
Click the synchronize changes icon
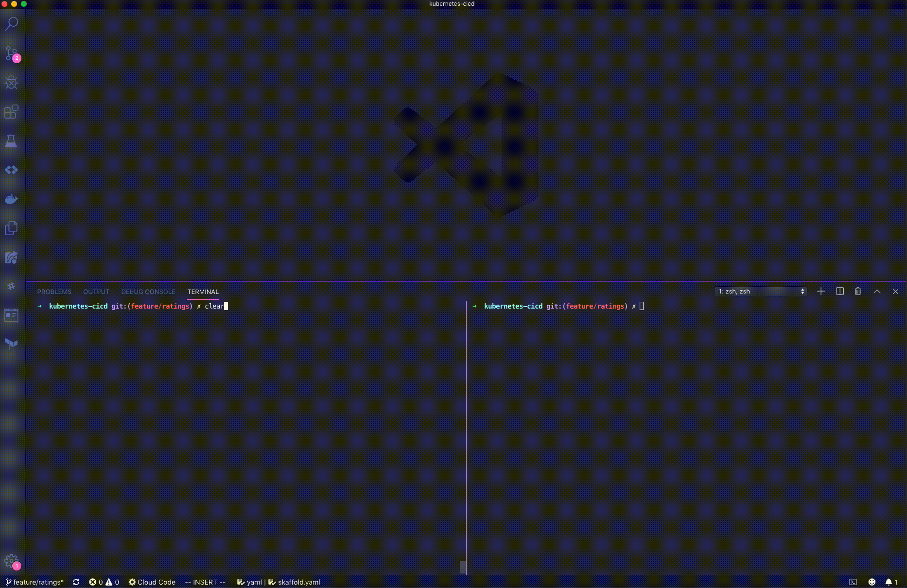76,582
